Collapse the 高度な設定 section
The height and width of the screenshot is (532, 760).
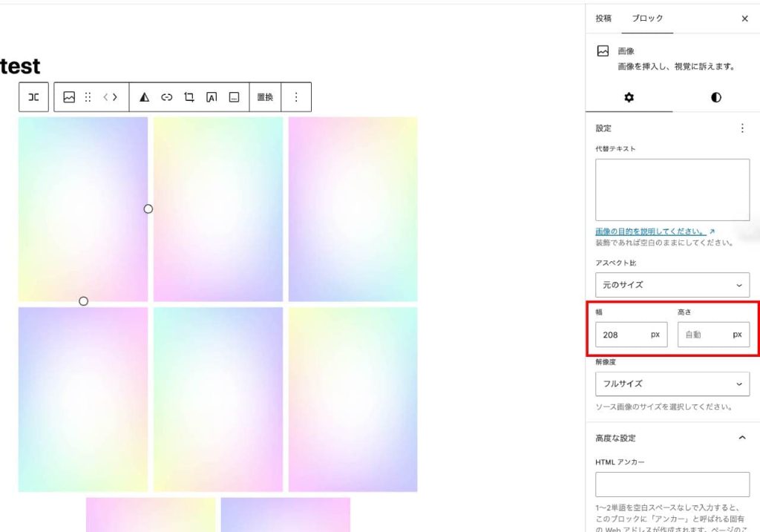click(x=742, y=438)
